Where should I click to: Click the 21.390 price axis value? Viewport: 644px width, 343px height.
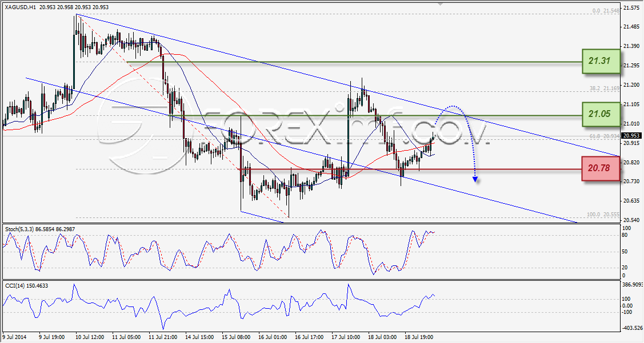[631, 46]
